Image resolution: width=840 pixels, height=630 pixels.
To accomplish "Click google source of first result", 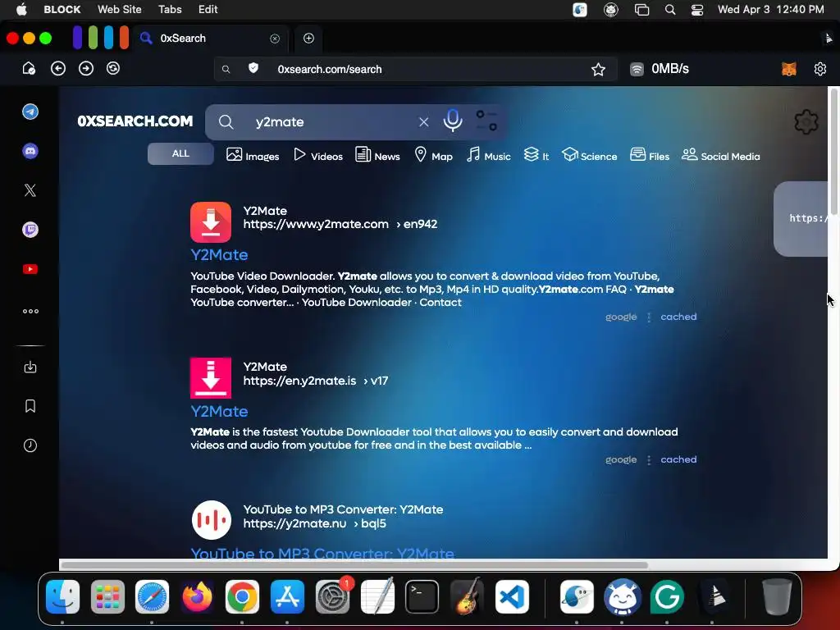I will coord(621,317).
